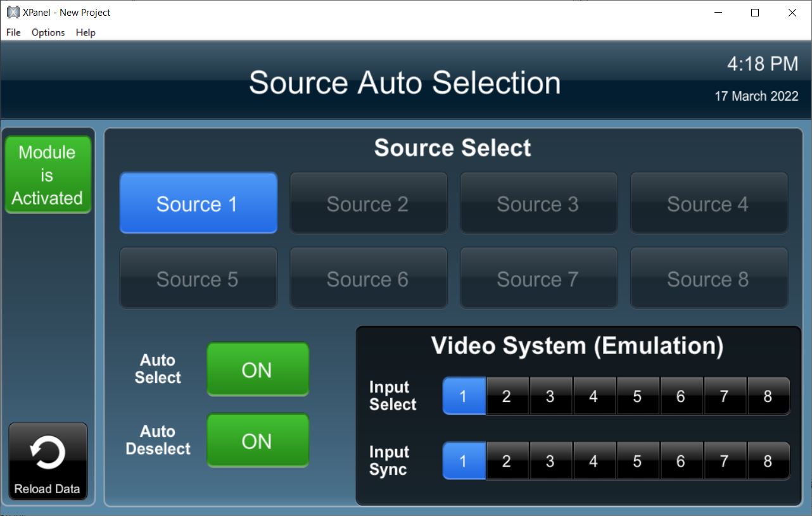The width and height of the screenshot is (812, 516).
Task: Set Input Select to channel 3
Action: [550, 396]
